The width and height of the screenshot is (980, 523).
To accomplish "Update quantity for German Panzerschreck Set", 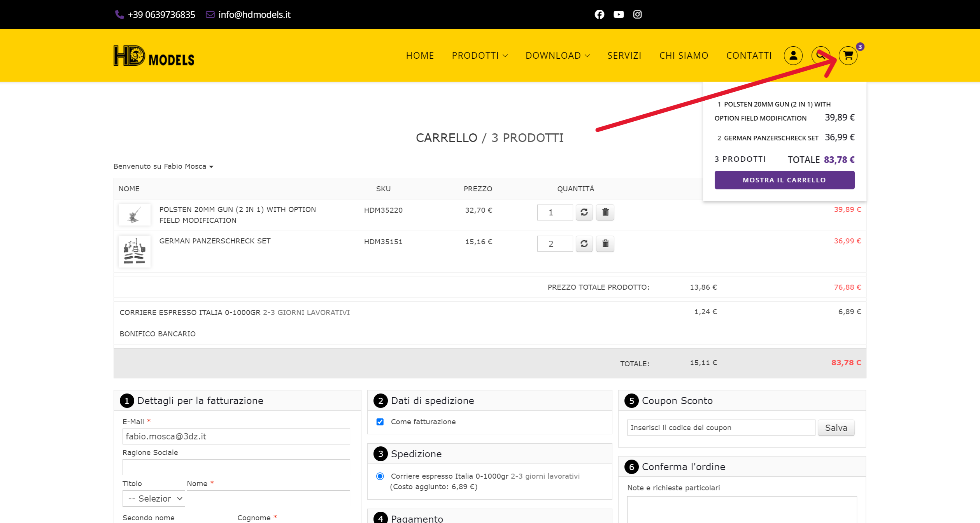I will 584,244.
